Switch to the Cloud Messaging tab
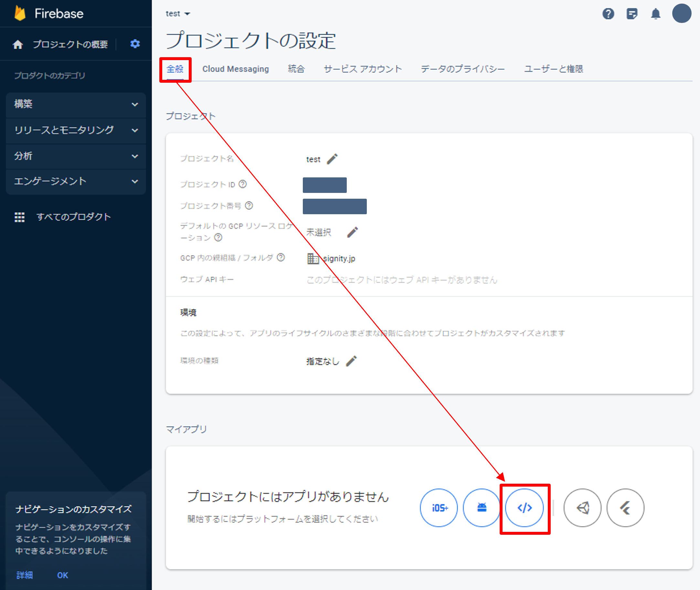The width and height of the screenshot is (700, 590). pos(236,69)
